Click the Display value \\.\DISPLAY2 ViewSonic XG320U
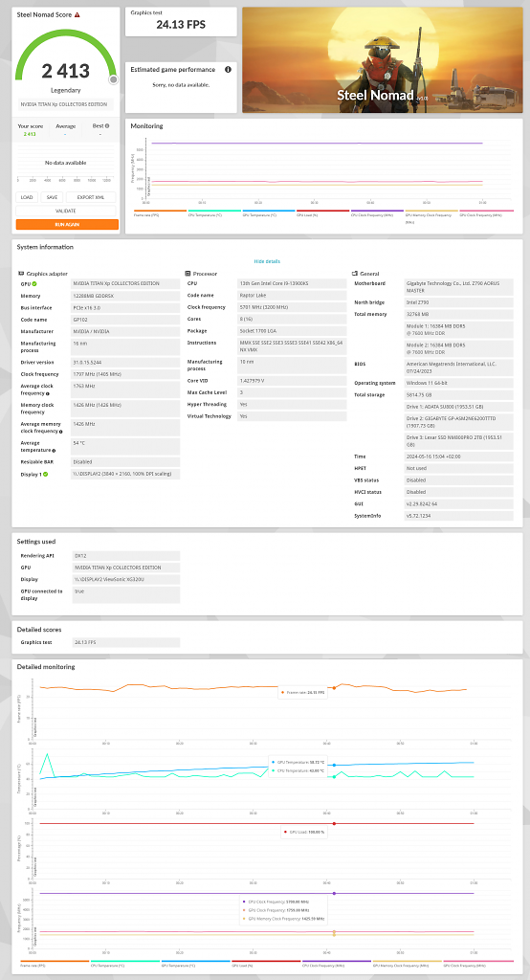The height and width of the screenshot is (980, 530). (125, 579)
